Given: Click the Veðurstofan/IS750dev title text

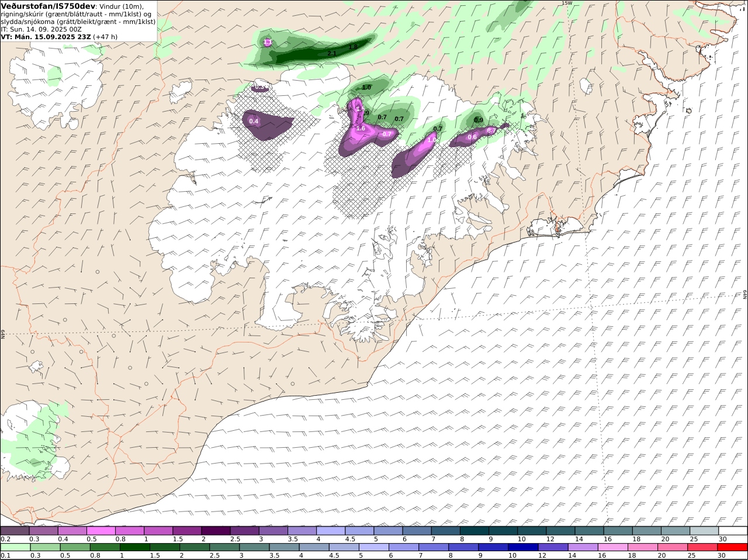Looking at the screenshot, I should coord(47,6).
